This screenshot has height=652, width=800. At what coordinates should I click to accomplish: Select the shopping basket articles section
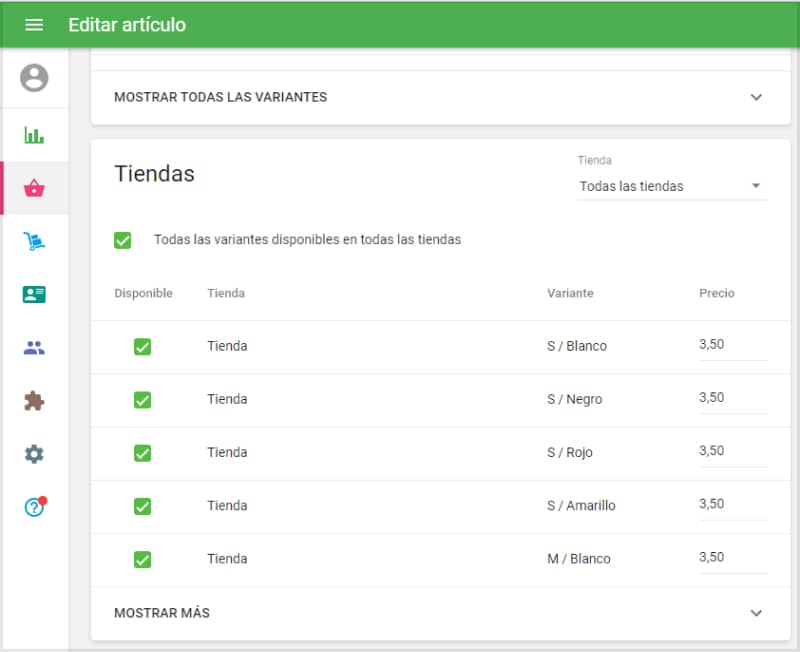35,187
